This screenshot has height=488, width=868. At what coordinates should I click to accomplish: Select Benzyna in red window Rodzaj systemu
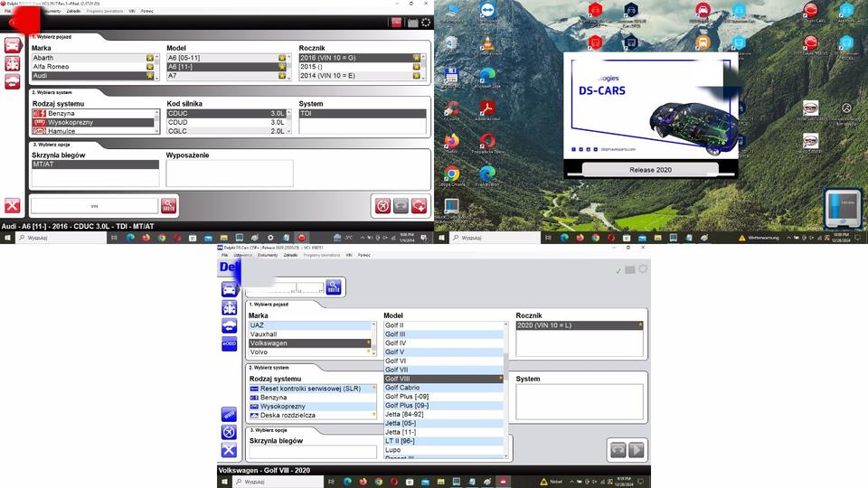coord(95,114)
